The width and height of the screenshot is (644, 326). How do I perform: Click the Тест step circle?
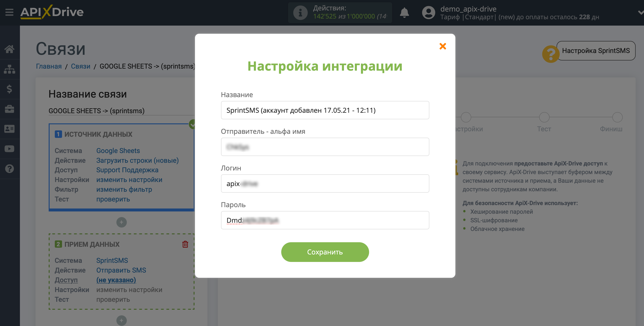(x=544, y=117)
